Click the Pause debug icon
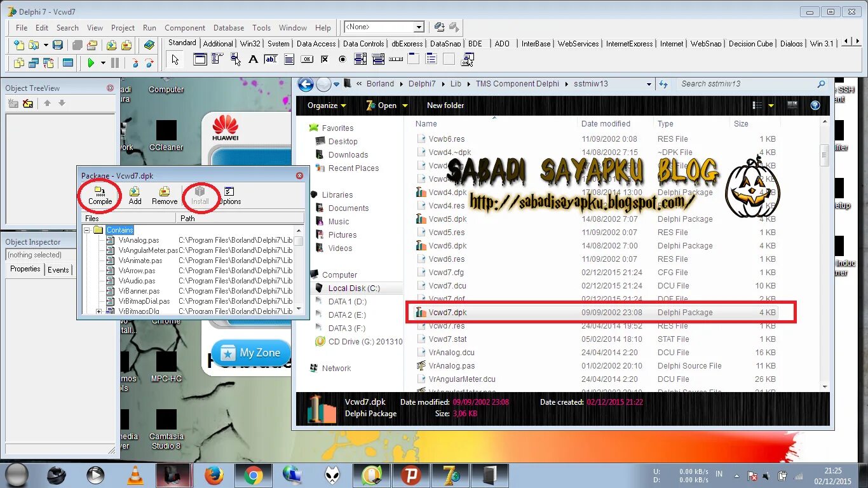 [x=115, y=63]
